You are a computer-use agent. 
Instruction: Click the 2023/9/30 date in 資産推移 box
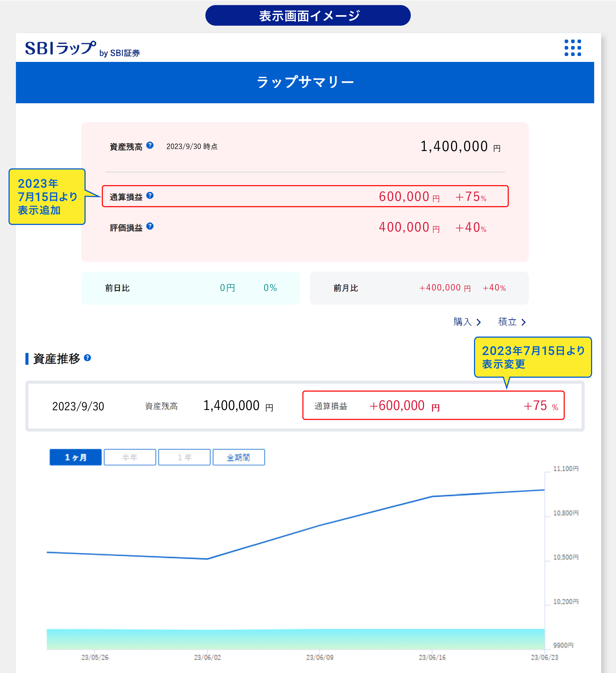(78, 406)
